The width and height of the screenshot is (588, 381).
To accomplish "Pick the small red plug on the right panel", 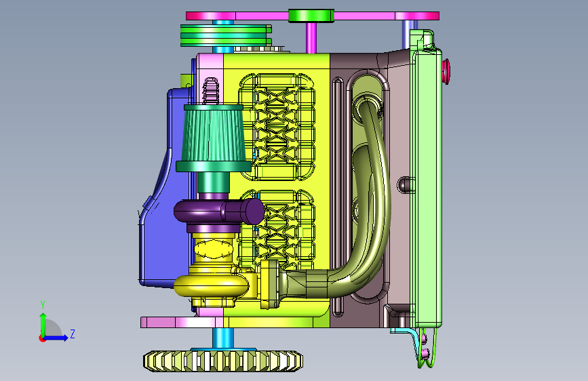I will point(446,71).
